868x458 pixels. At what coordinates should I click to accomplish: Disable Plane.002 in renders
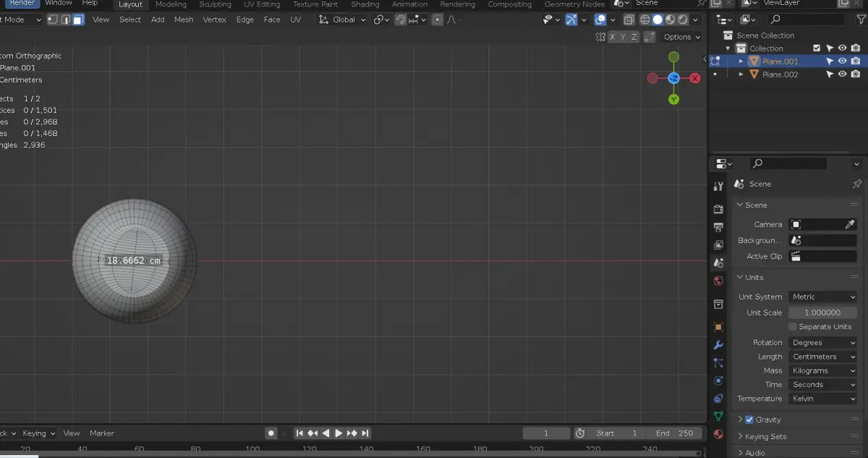(x=856, y=75)
